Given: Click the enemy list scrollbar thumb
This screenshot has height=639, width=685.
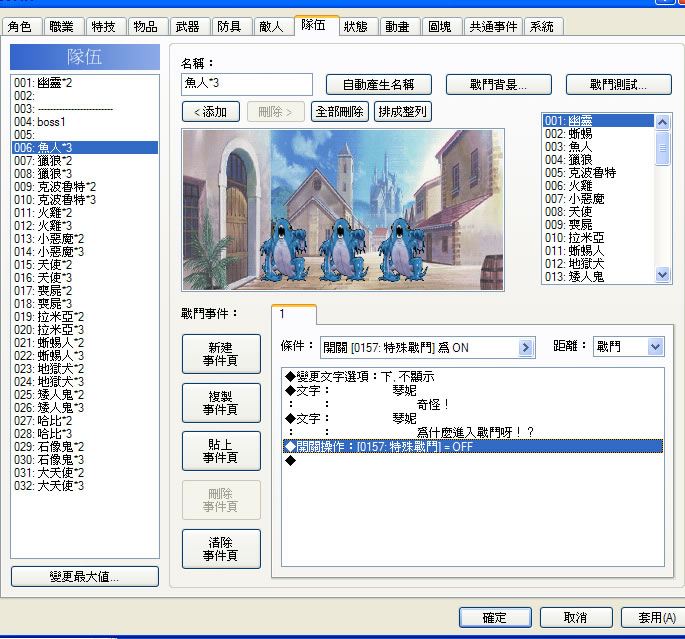Looking at the screenshot, I should tap(662, 148).
